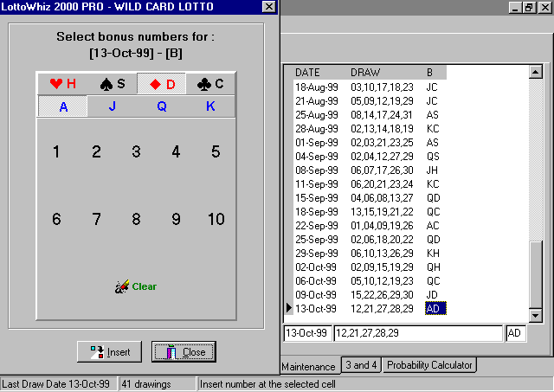Select the Hearts suit button
Viewport: 554px width, 392px height.
[x=62, y=84]
